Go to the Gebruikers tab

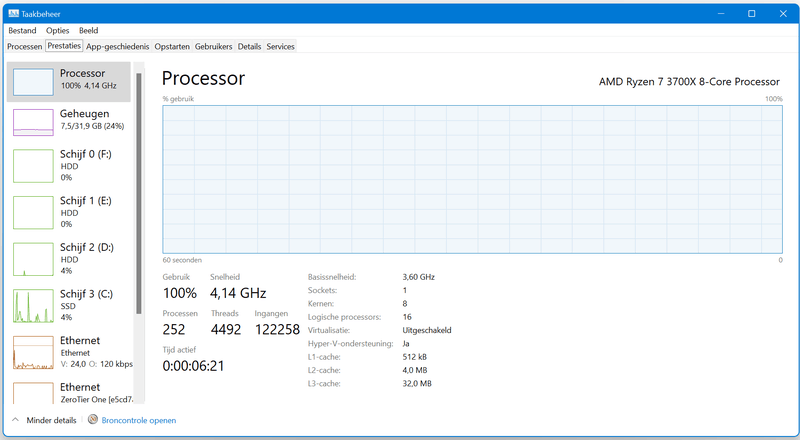pos(213,46)
